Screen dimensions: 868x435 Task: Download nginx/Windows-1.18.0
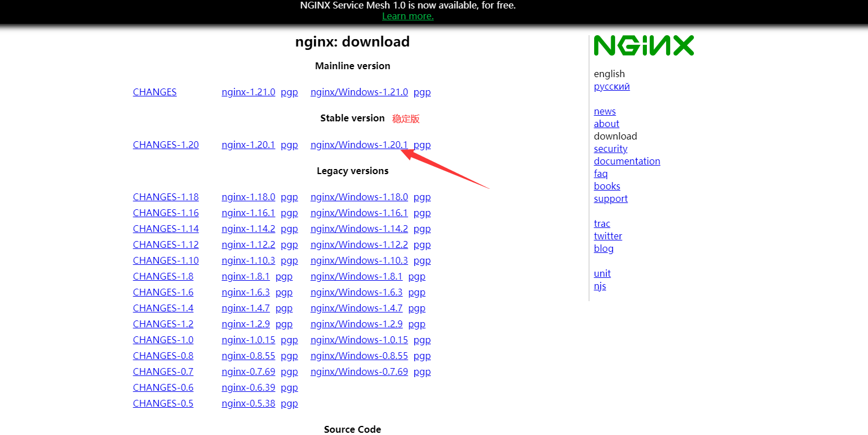click(359, 197)
